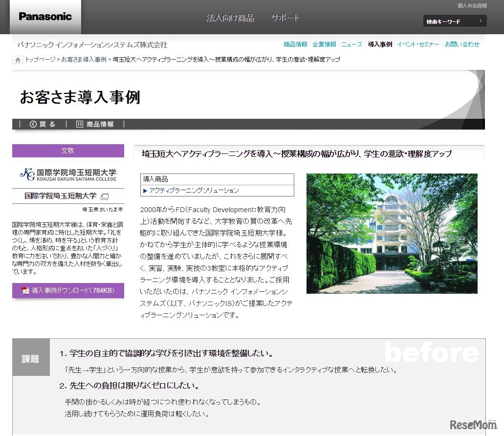Click the arrow inside the 検索キーワード search box
This screenshot has width=504, height=436.
tap(481, 21)
